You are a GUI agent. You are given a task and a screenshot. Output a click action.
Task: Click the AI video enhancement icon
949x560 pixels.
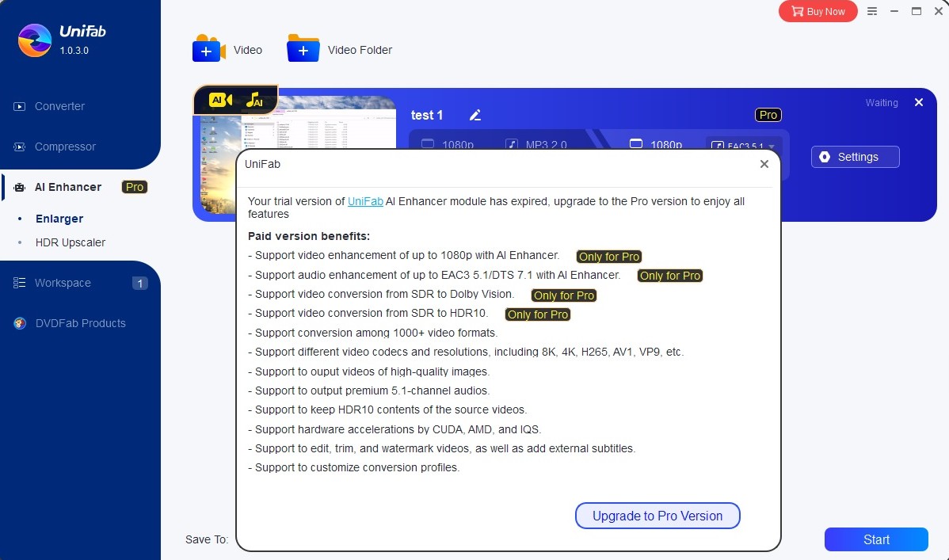pyautogui.click(x=220, y=100)
